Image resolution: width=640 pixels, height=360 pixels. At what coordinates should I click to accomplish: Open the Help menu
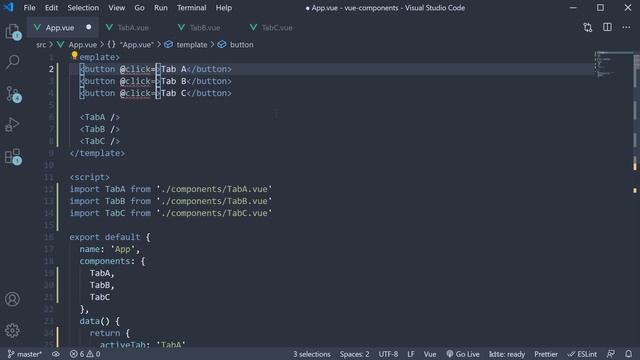[x=224, y=8]
